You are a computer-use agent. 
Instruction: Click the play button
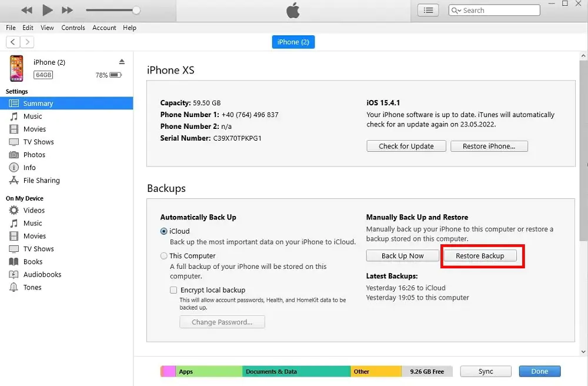pos(47,10)
